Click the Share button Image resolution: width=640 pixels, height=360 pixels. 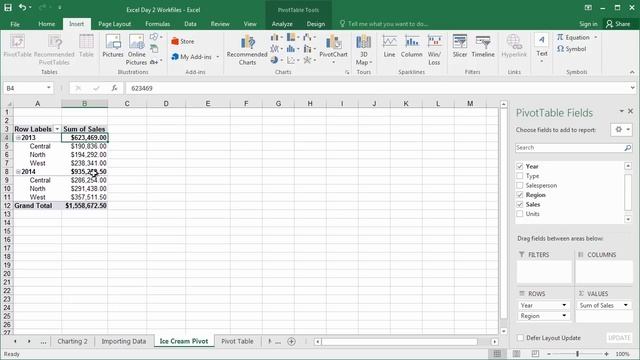pos(618,24)
